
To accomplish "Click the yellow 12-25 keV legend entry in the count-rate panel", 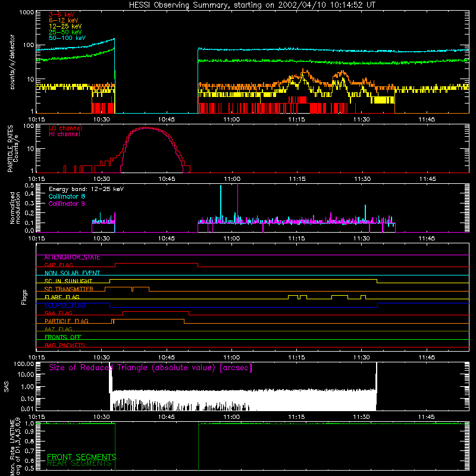I will pyautogui.click(x=65, y=26).
